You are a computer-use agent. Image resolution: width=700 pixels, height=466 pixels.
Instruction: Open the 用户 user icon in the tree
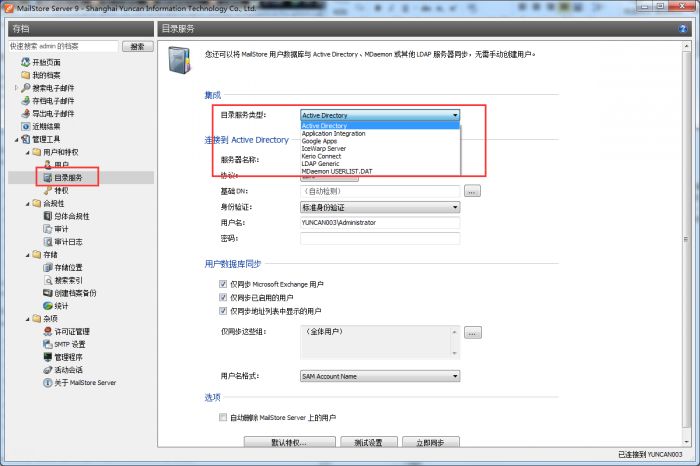(48, 165)
